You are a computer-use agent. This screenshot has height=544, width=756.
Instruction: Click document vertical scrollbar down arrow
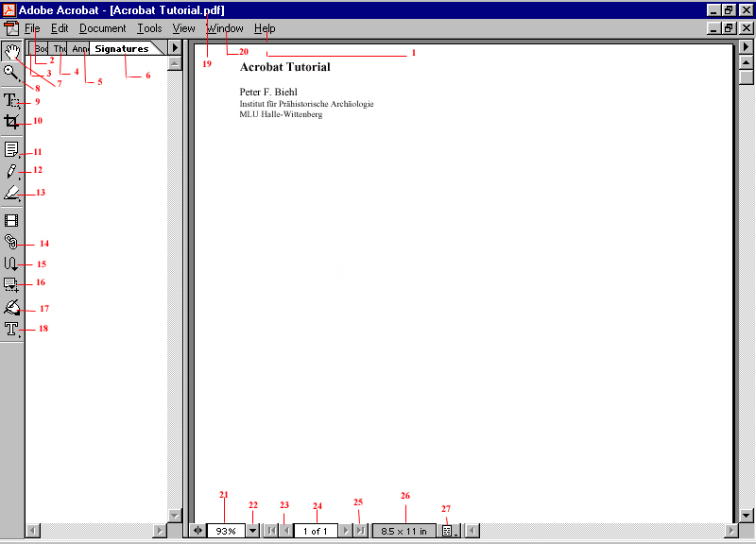point(746,515)
